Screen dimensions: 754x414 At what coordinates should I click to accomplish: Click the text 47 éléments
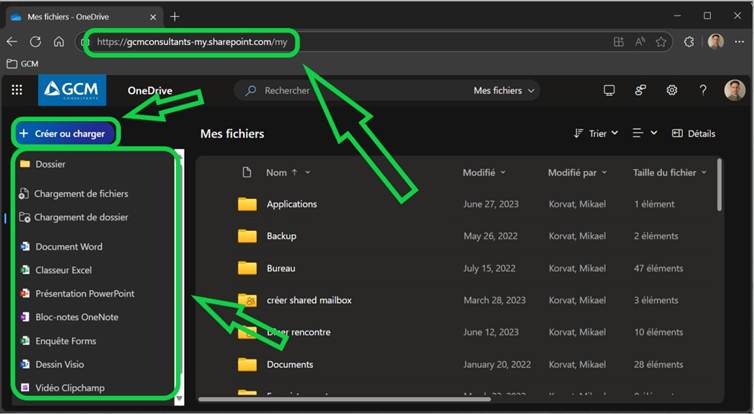pos(658,268)
